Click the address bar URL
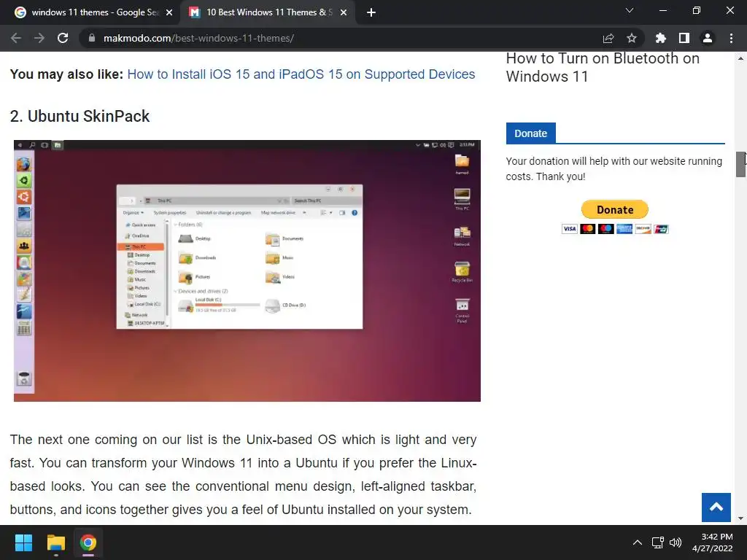747x560 pixels. coord(198,38)
